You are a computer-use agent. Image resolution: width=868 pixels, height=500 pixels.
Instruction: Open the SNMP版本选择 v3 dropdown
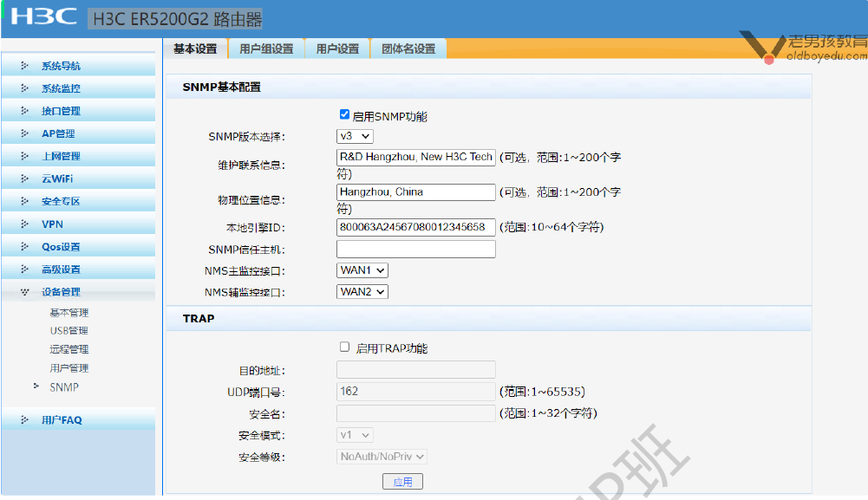point(355,136)
